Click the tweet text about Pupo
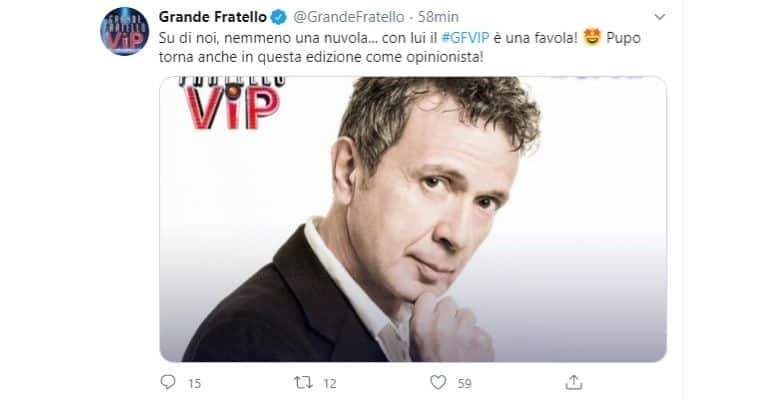Viewport: 768px width, 400px height. pos(400,47)
